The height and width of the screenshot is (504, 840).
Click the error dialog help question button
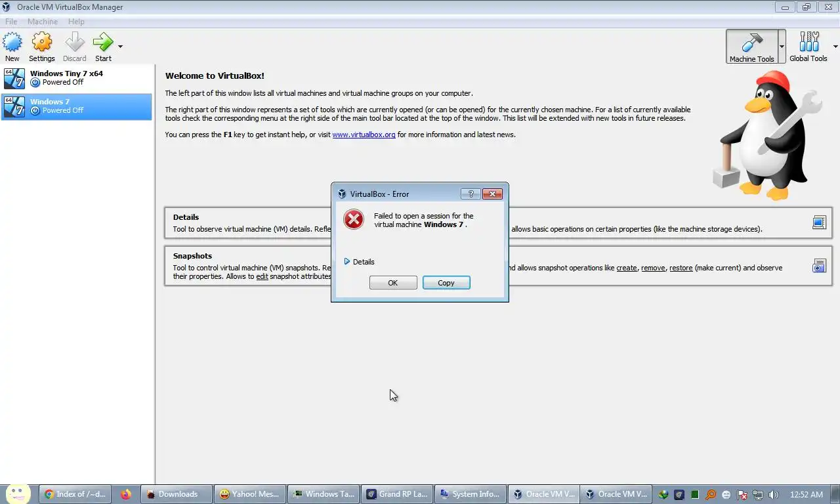coord(471,194)
